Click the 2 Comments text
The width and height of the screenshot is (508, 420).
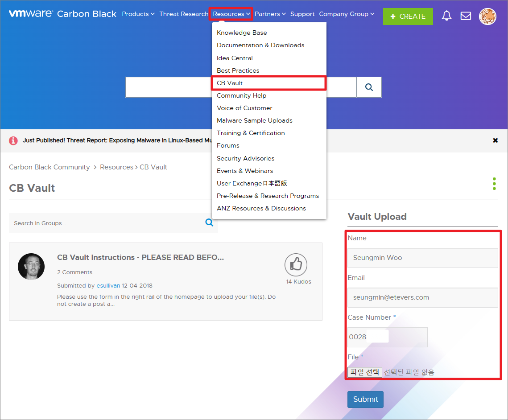tap(74, 272)
